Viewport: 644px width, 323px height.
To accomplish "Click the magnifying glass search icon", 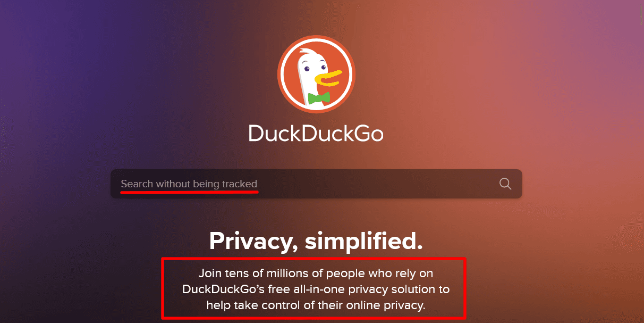I will [x=505, y=184].
